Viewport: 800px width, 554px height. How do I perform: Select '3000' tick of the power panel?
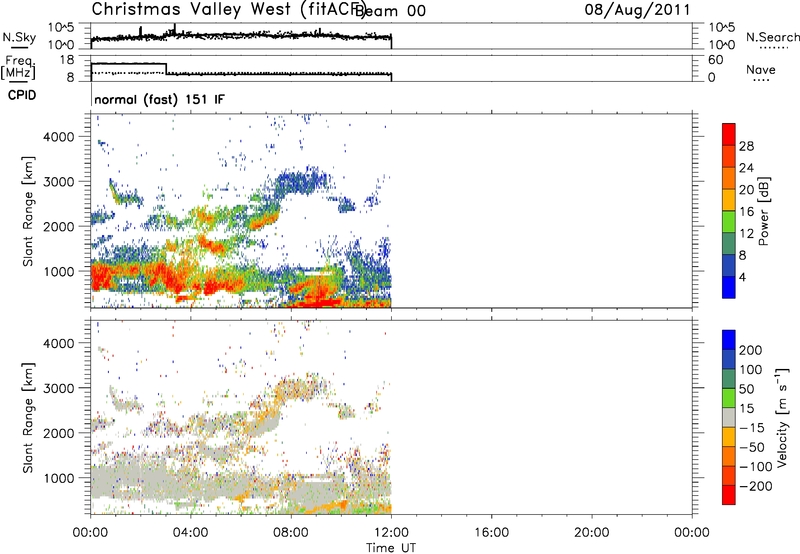coord(59,182)
